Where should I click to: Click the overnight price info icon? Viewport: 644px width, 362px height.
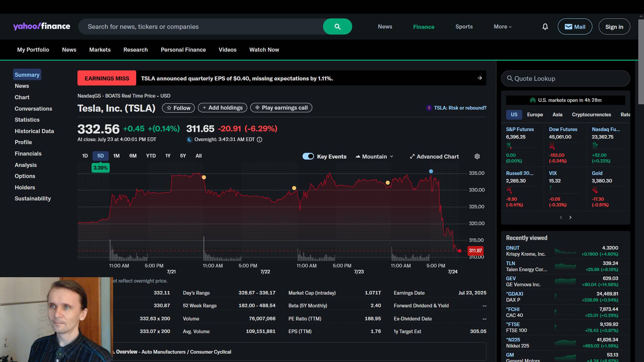[x=259, y=139]
